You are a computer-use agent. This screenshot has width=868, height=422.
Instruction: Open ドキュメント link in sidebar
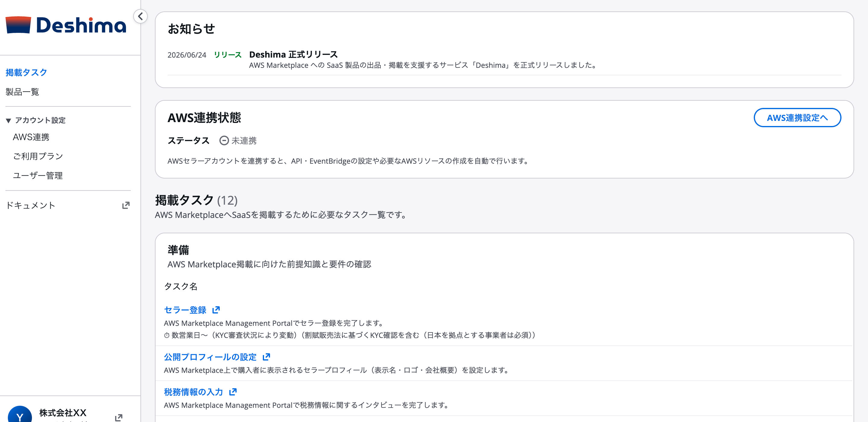[x=30, y=205]
